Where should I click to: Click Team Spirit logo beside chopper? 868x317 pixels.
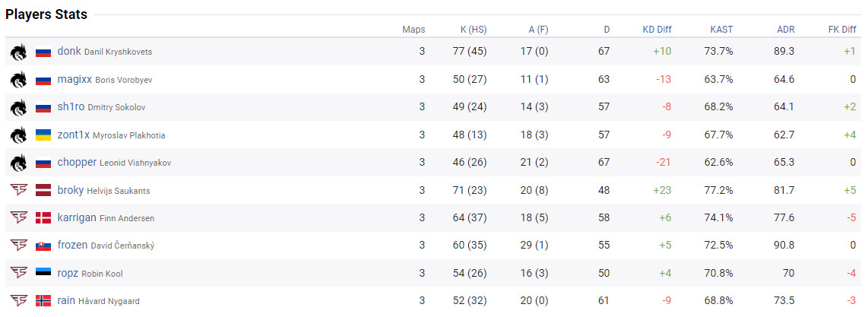(x=18, y=163)
